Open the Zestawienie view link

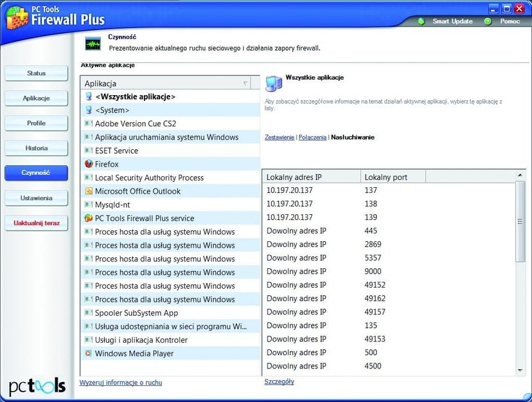(279, 137)
